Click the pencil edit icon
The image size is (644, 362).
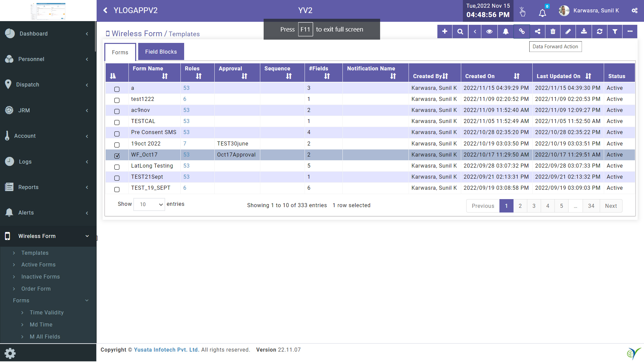[x=568, y=32]
